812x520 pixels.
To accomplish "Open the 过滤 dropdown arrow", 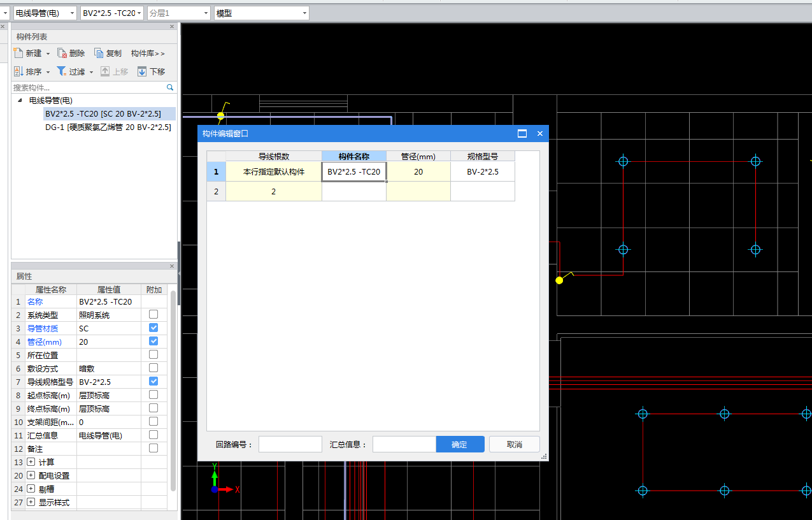I will (x=91, y=73).
